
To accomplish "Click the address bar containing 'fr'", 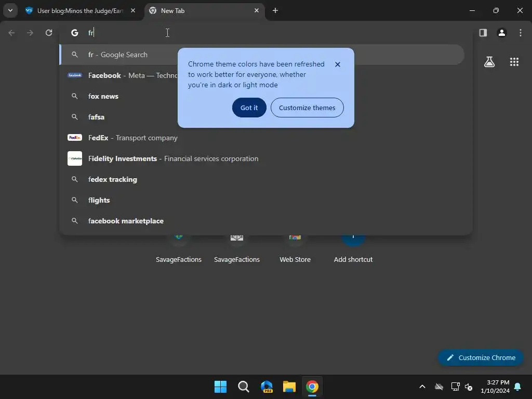I will (x=265, y=33).
